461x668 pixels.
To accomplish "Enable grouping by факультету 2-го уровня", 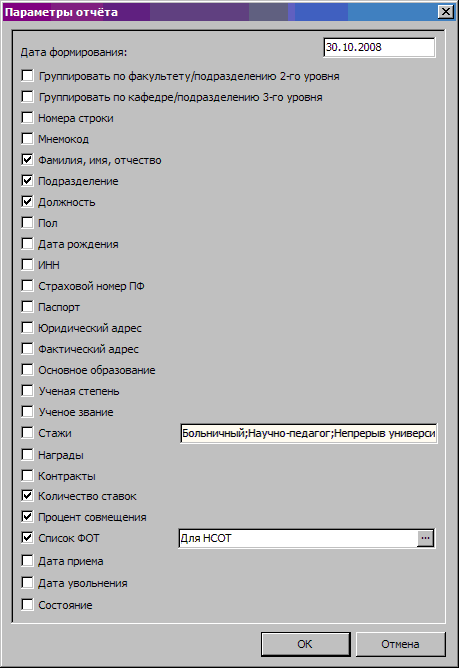I will [x=27, y=76].
